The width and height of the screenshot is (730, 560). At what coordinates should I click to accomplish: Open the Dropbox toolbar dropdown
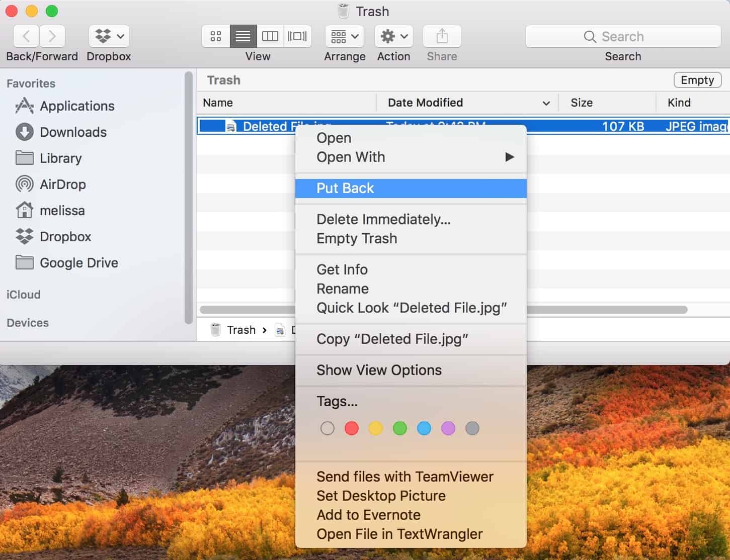pyautogui.click(x=109, y=36)
